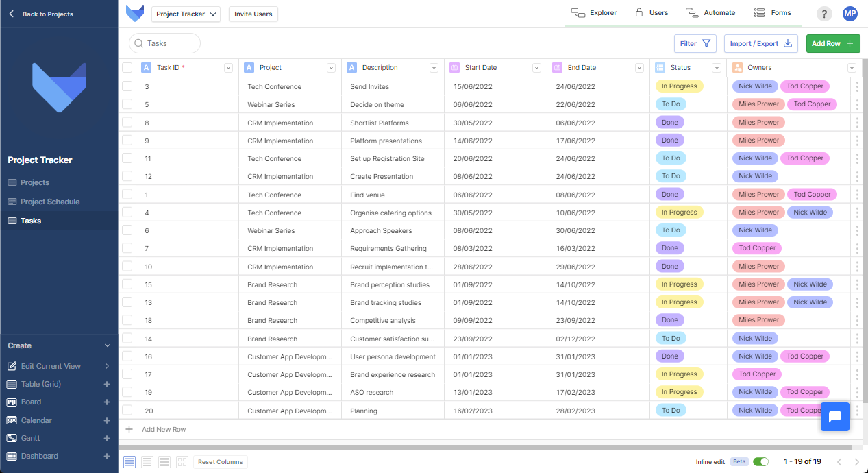Click the Add Row button

point(832,43)
